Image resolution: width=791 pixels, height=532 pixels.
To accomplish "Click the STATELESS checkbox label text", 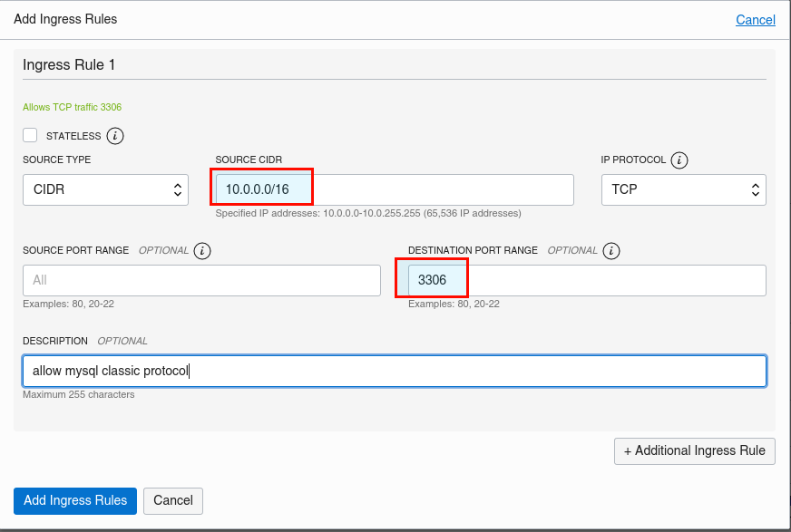I will tap(73, 136).
